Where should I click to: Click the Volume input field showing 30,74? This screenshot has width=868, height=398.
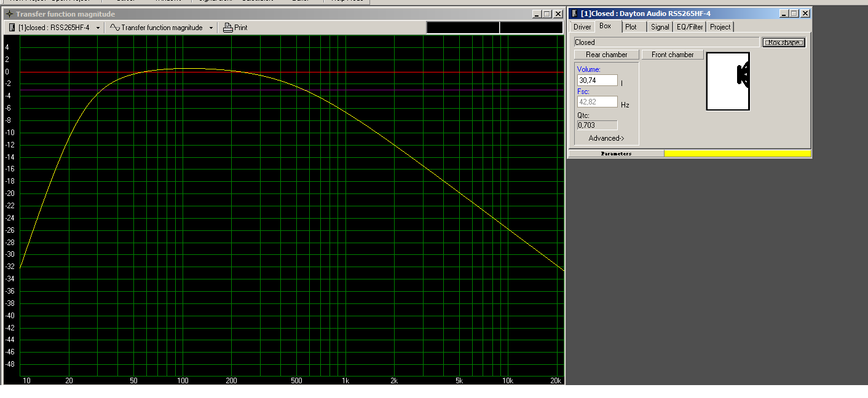[x=598, y=80]
